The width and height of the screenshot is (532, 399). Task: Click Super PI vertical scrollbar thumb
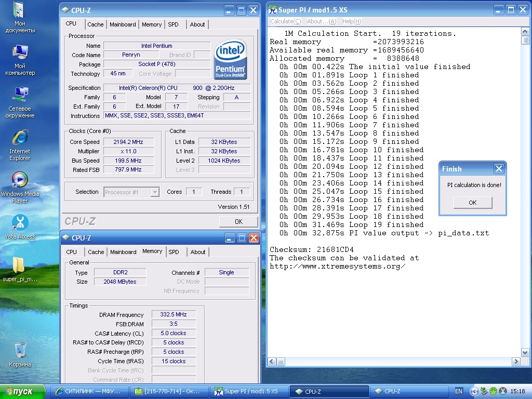point(525,41)
